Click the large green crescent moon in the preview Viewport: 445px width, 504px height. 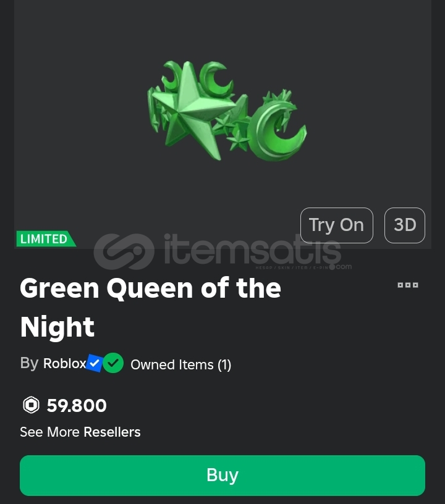(x=277, y=132)
